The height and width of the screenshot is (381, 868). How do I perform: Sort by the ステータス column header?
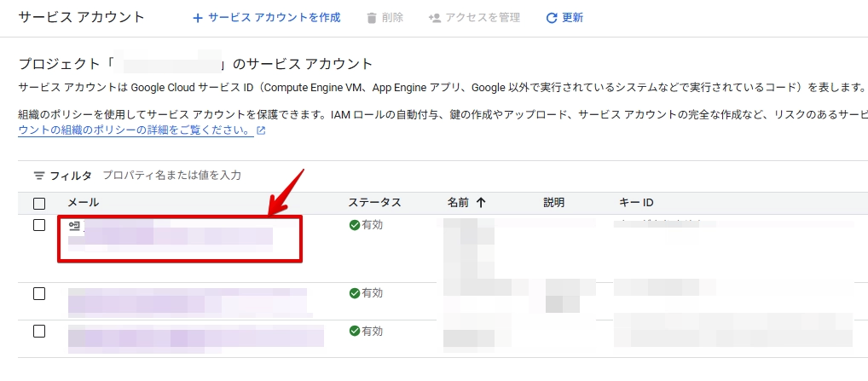374,202
